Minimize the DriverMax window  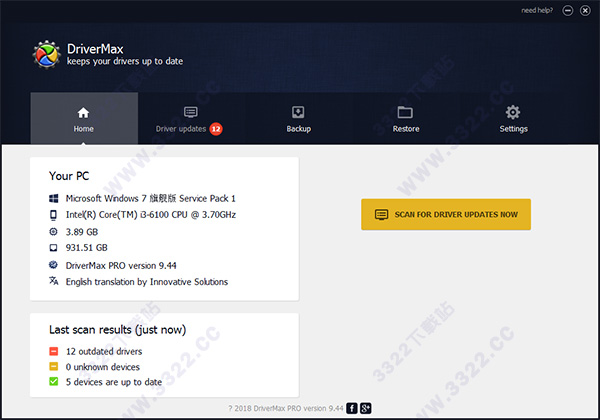568,11
